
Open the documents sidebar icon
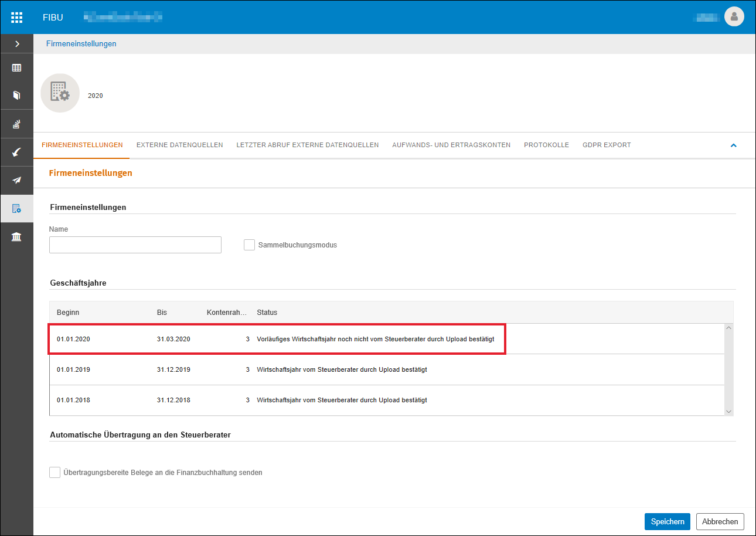point(16,95)
